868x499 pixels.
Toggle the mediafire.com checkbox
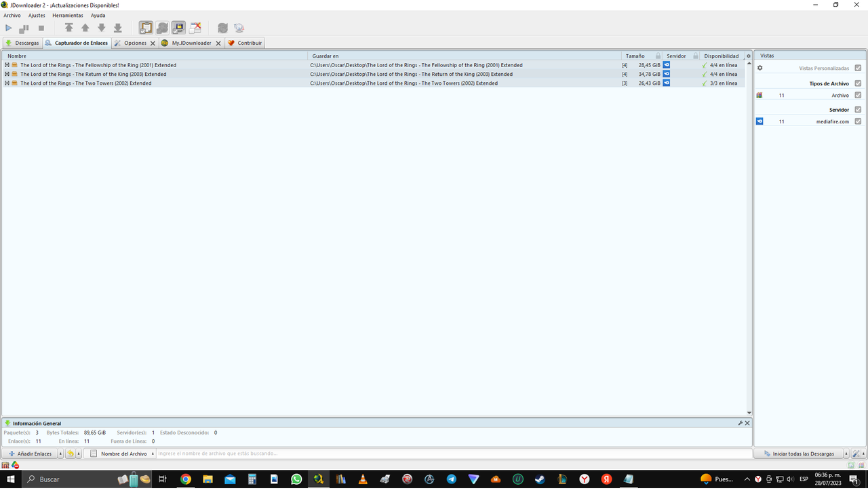858,121
